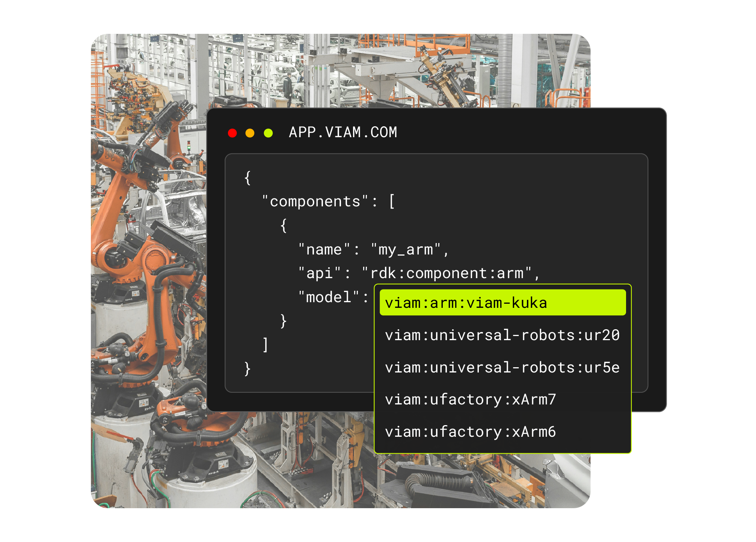Click the "name" key in JSON

(x=324, y=250)
